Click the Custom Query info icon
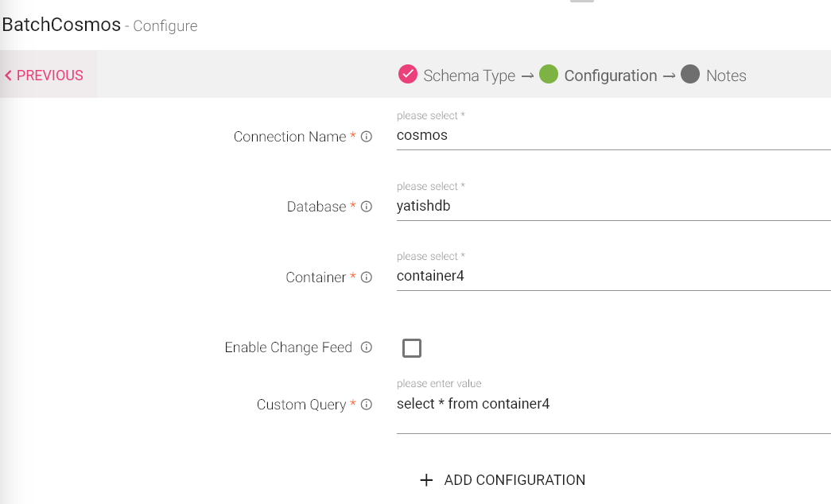 (367, 405)
